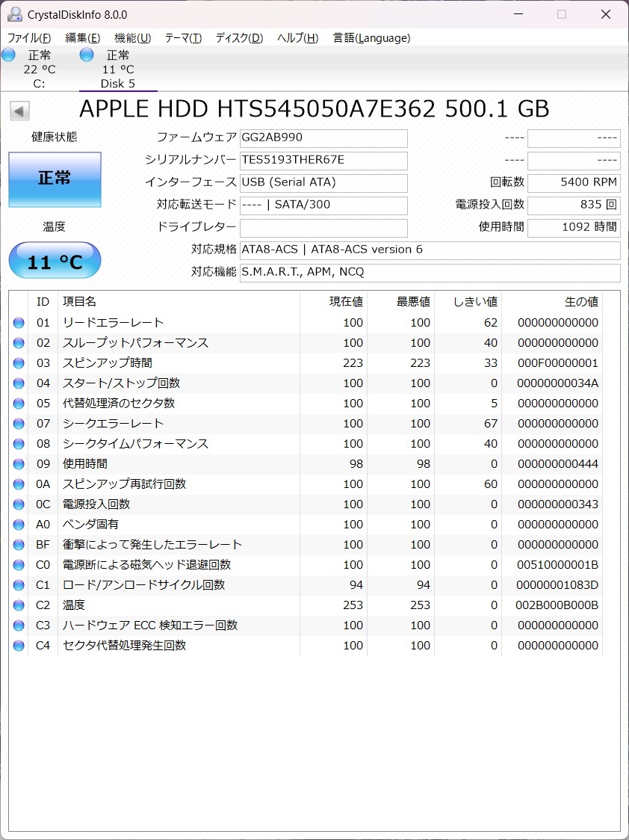The height and width of the screenshot is (840, 629).
Task: Select the 衝撃によって発生したエラーレート attribute name
Action: click(152, 545)
